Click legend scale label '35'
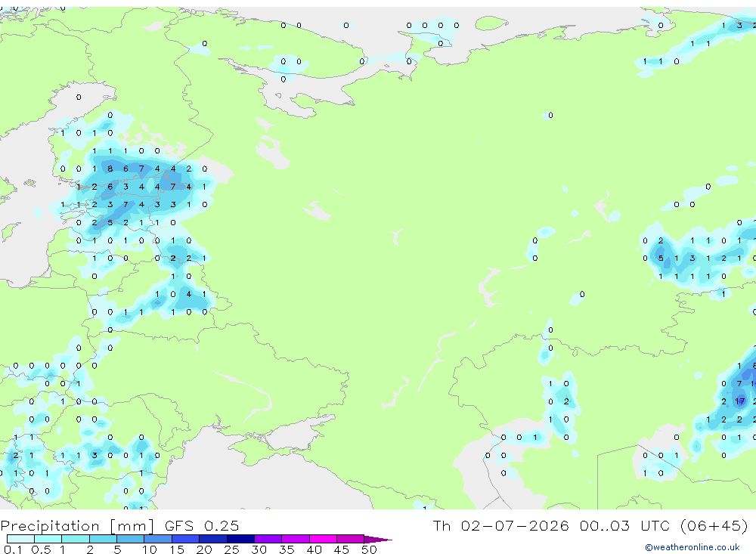The height and width of the screenshot is (554, 756). tap(287, 549)
